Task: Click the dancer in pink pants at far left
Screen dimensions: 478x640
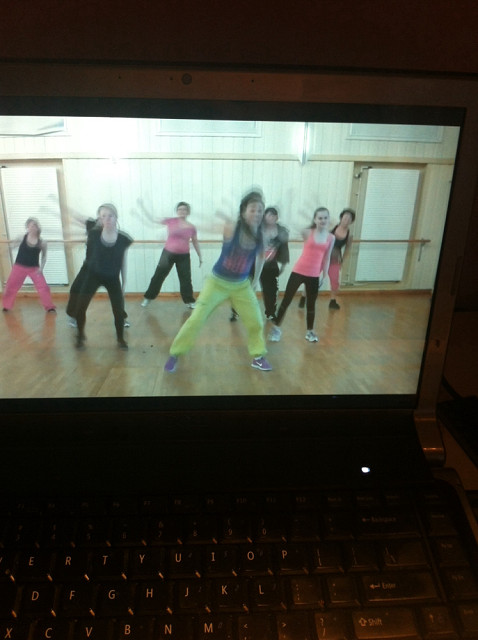Action: coord(28,265)
